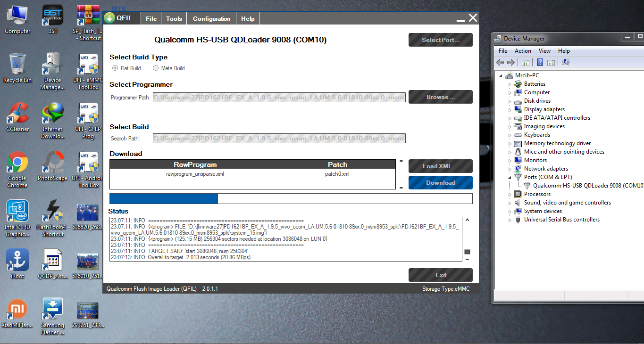Viewport: 644px width, 344px height.
Task: Collapse Mrcib-PC root node
Action: 501,75
